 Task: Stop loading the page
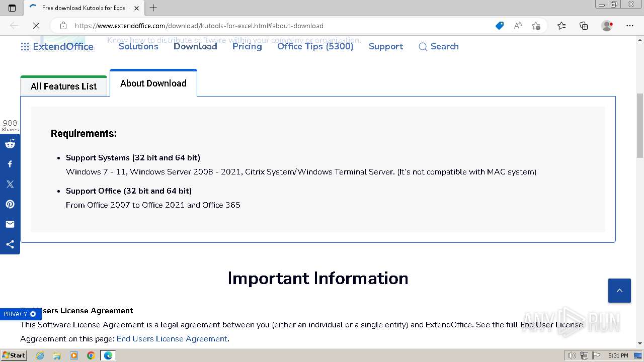[36, 26]
